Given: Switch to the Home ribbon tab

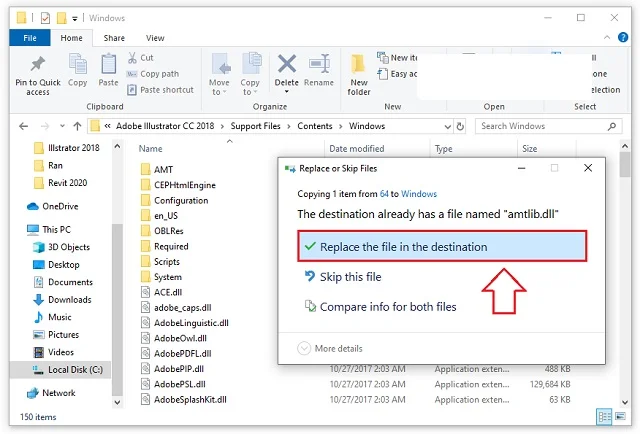Looking at the screenshot, I should [71, 38].
